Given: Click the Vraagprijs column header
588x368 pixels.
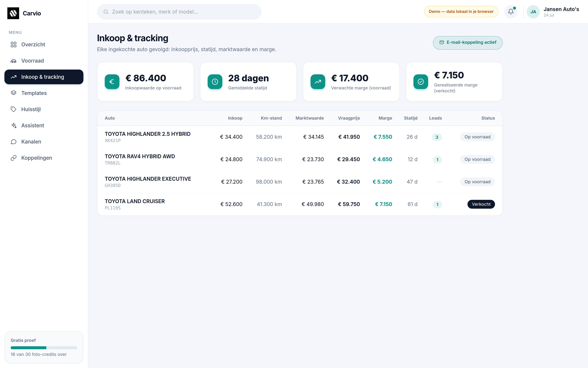Looking at the screenshot, I should (x=349, y=118).
